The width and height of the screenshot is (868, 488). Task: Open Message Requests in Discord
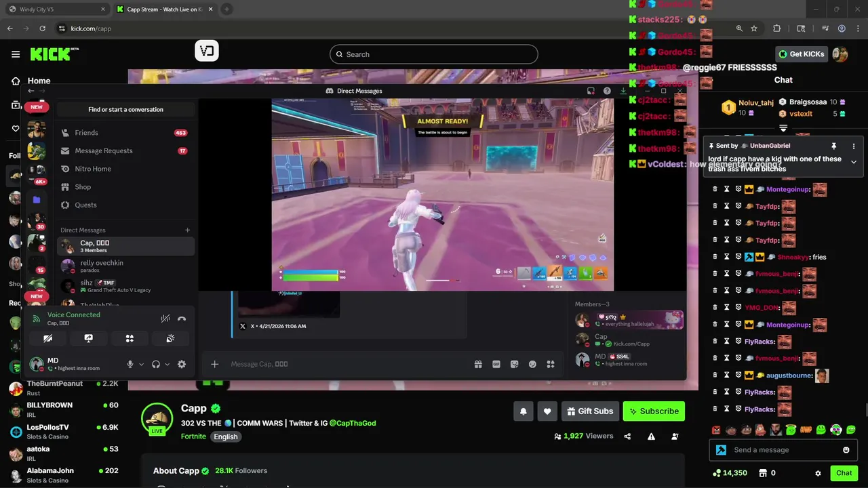tap(125, 150)
